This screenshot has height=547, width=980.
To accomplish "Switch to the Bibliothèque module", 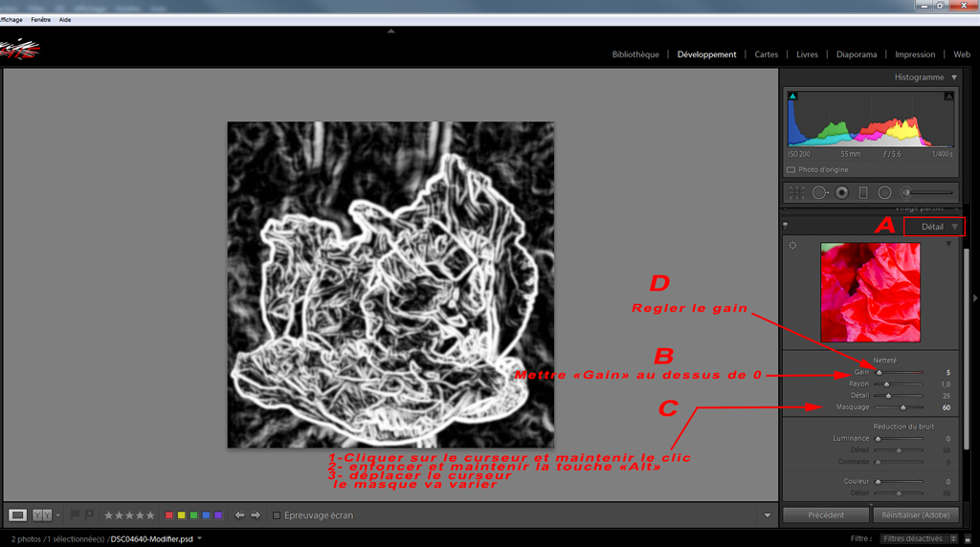I will pyautogui.click(x=635, y=55).
